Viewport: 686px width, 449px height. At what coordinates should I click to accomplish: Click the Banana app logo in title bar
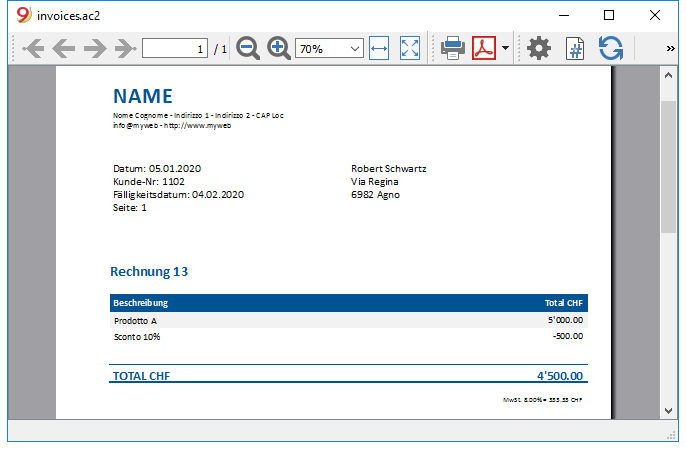tap(24, 15)
